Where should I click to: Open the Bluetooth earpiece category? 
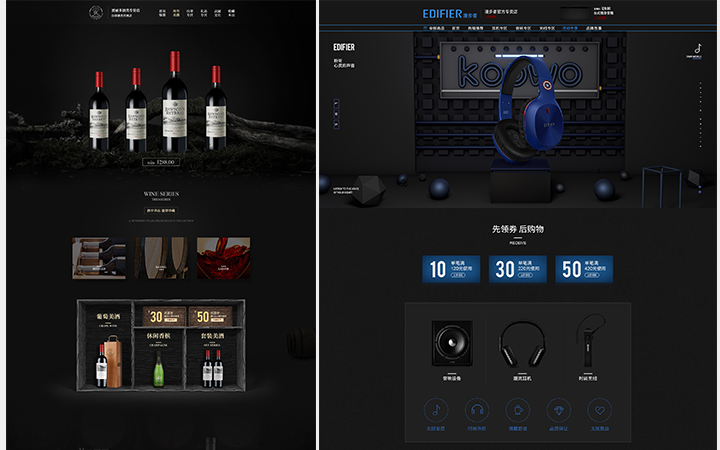588,348
